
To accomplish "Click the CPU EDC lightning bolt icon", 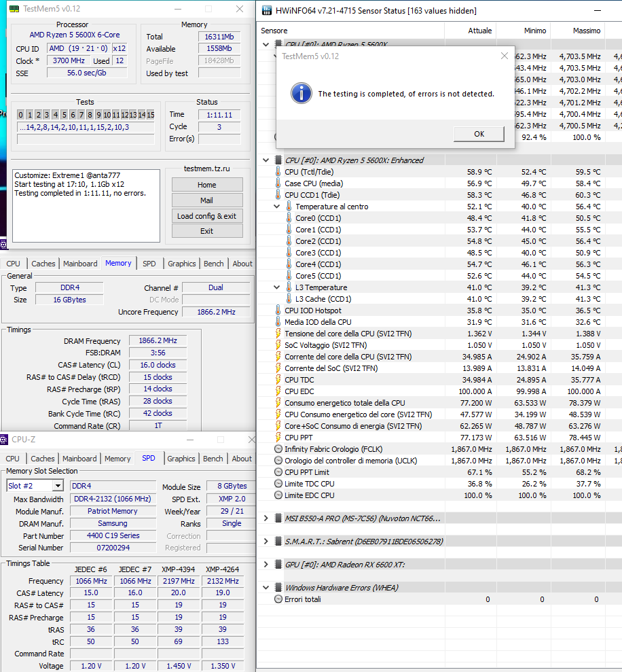I will (278, 391).
